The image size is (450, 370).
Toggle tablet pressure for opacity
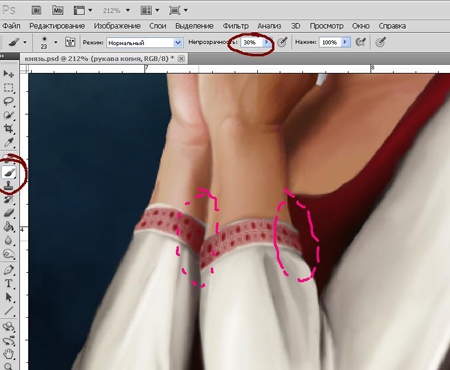283,42
